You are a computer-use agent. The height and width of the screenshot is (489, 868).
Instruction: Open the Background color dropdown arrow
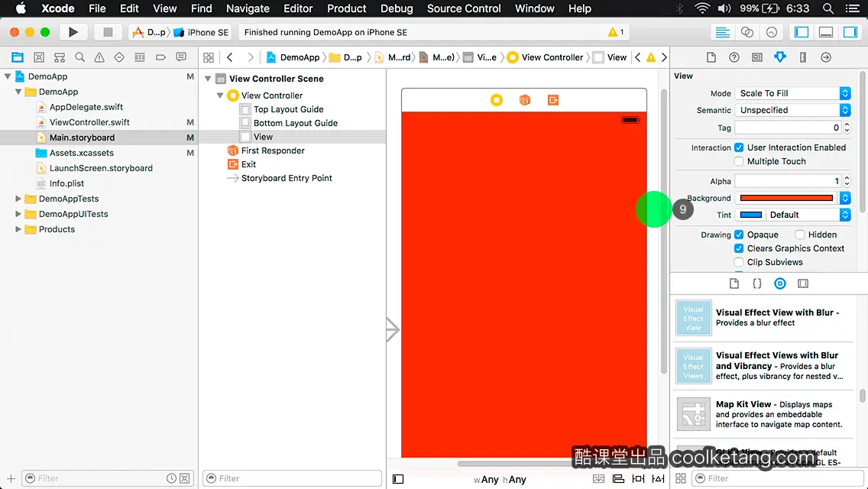(845, 198)
